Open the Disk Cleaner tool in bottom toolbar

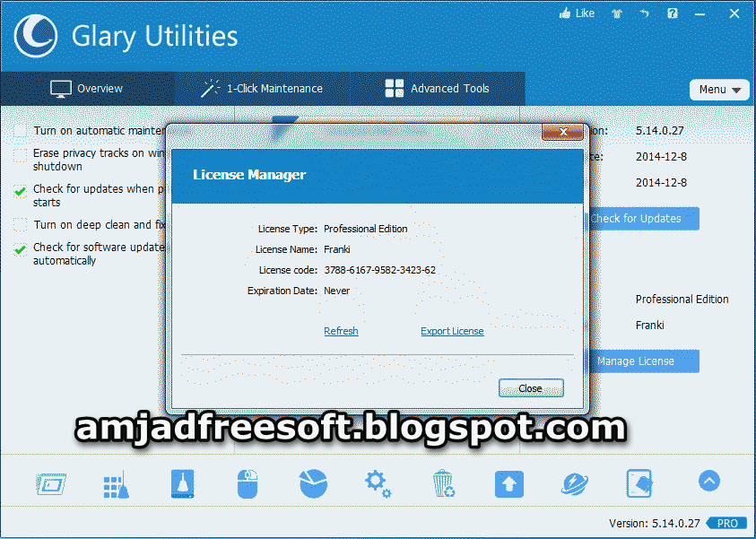[x=50, y=484]
